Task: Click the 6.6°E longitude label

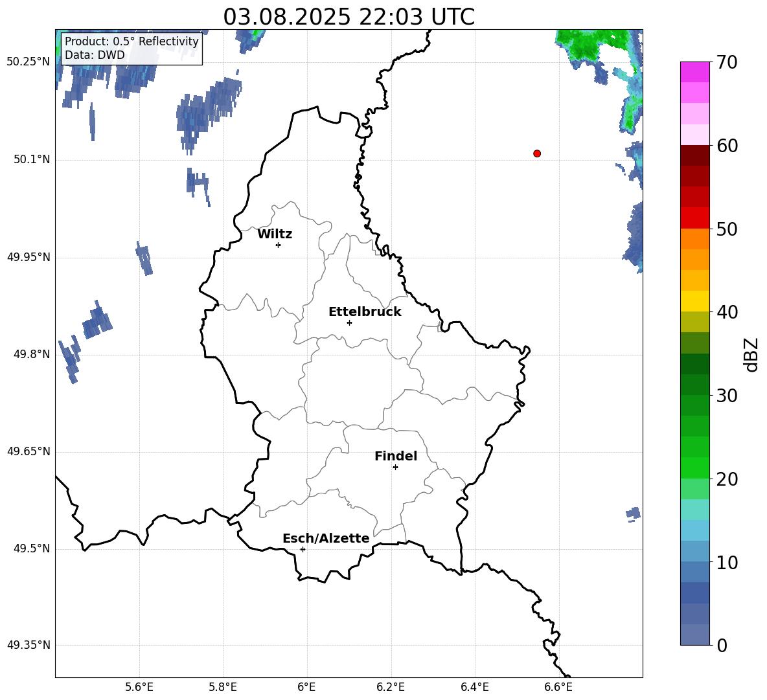Action: click(558, 687)
